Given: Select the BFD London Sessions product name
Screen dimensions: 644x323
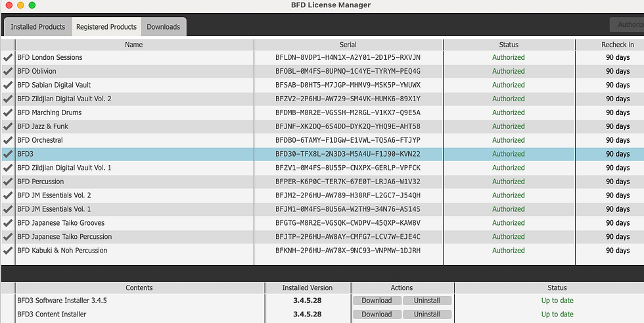Looking at the screenshot, I should [50, 57].
